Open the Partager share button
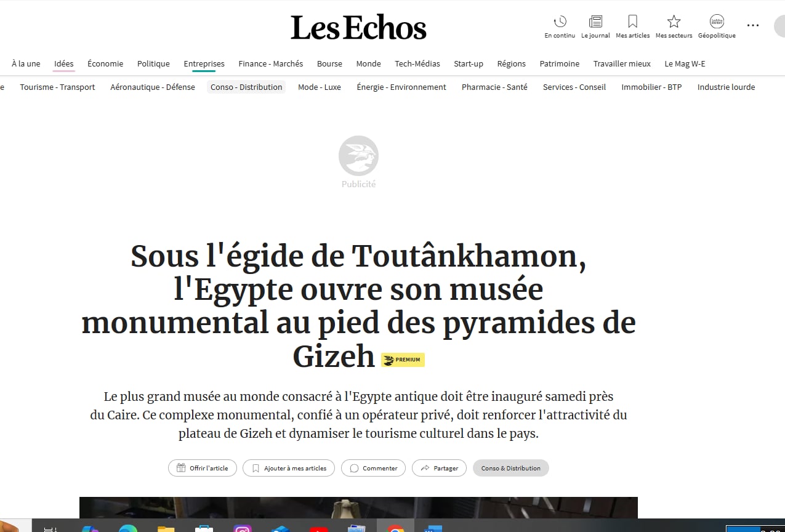 pos(439,468)
